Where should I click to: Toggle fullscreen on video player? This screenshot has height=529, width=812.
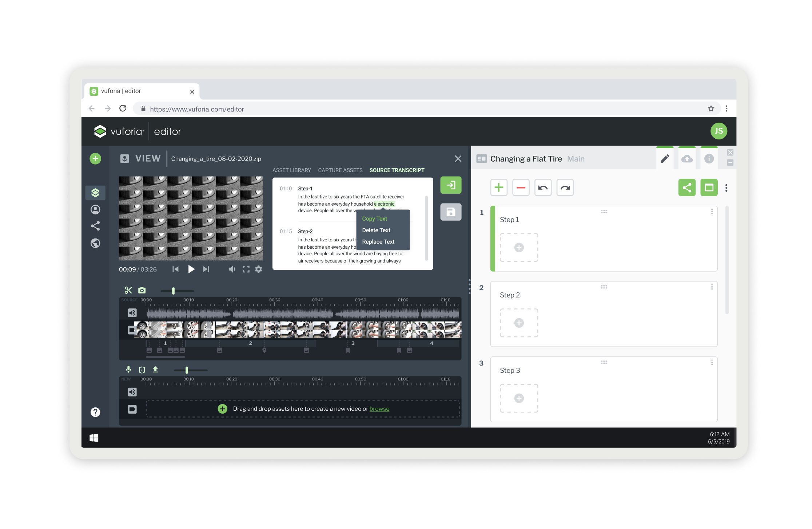tap(246, 269)
